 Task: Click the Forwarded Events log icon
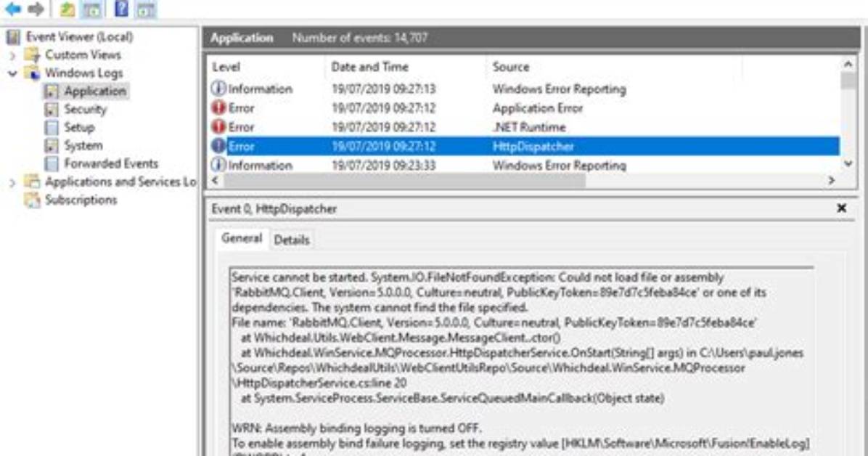(x=52, y=163)
